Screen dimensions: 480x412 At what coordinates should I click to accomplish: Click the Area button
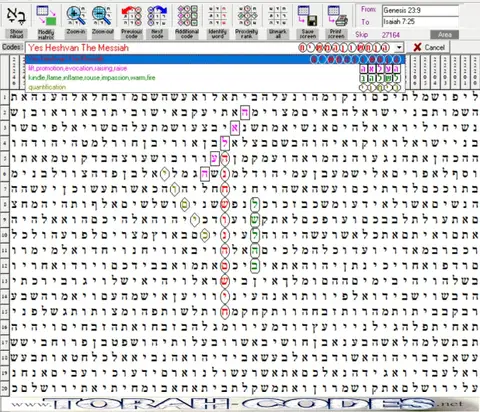444,35
